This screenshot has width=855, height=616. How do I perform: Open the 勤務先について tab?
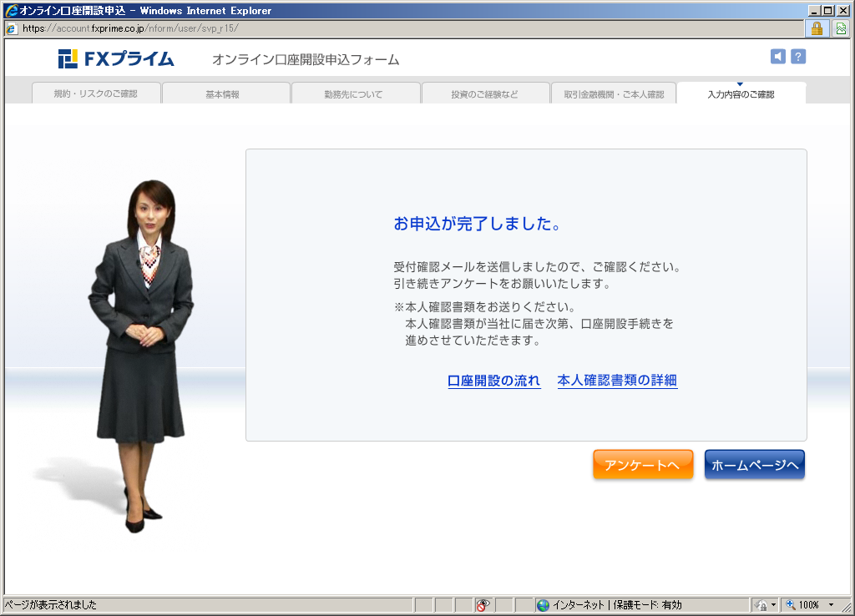point(353,94)
